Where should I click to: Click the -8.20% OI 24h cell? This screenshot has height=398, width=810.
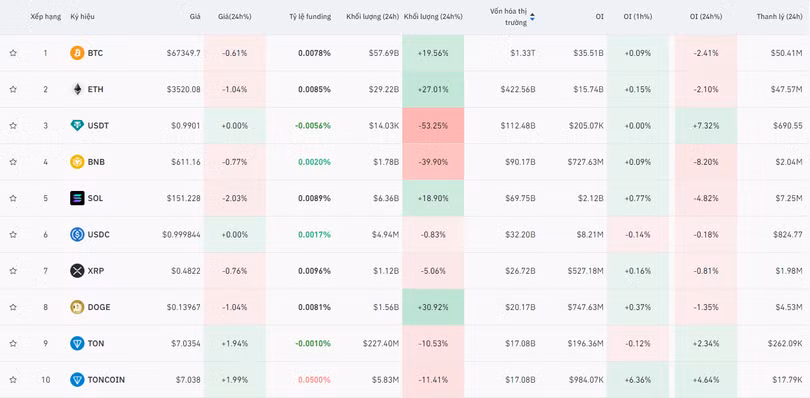706,162
